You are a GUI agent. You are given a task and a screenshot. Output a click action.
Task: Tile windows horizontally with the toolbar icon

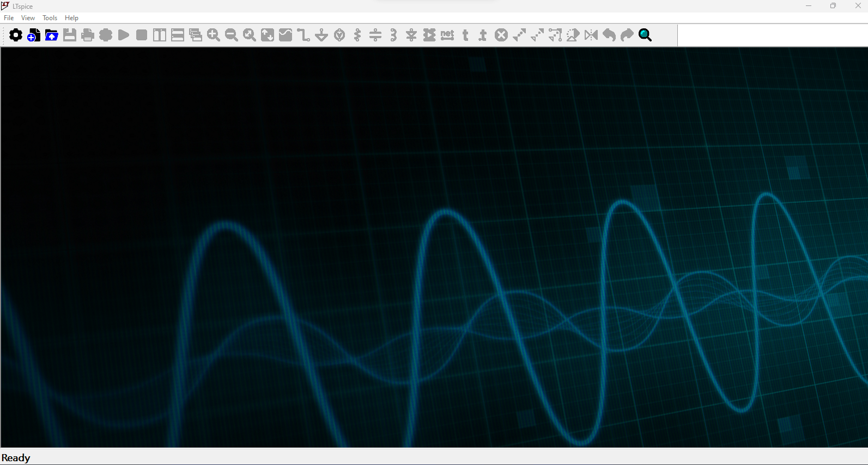coord(178,35)
